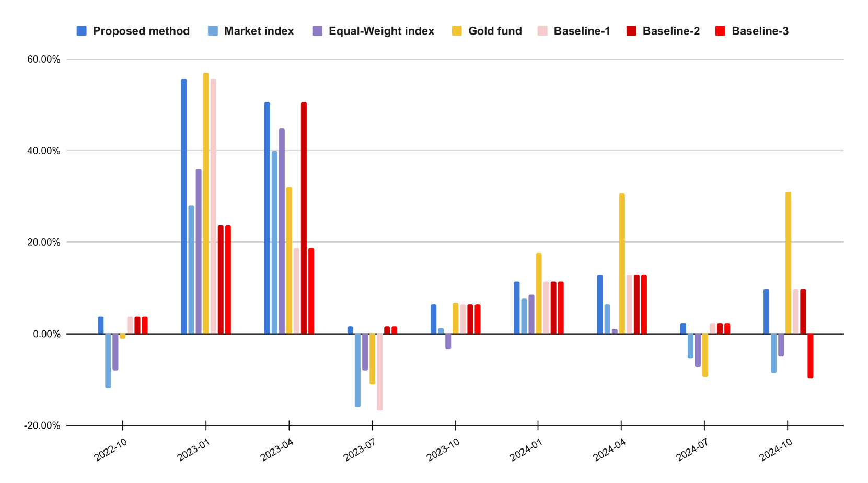Click the dark red Baseline-2 legend swatch
Image resolution: width=868 pixels, height=483 pixels.
(x=631, y=31)
